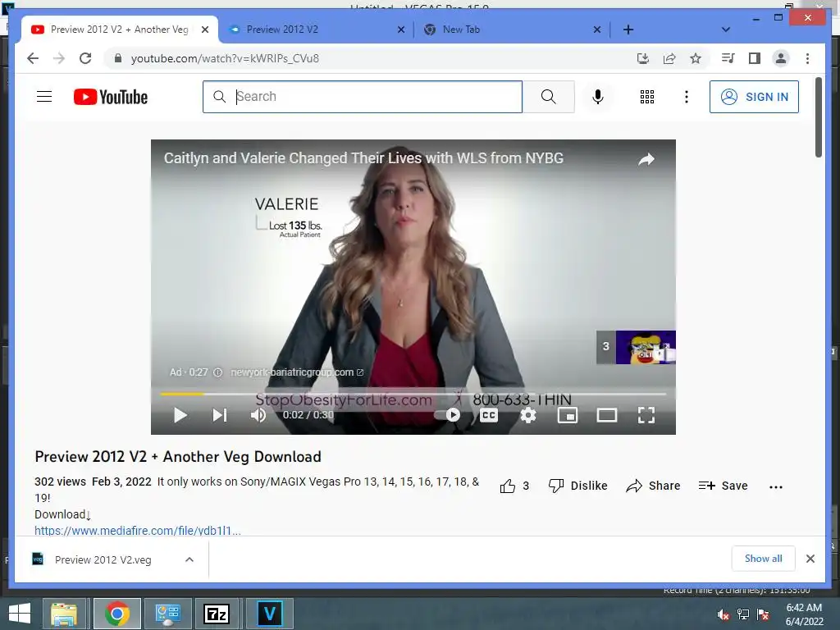Open the Share dialog for the video

click(653, 486)
